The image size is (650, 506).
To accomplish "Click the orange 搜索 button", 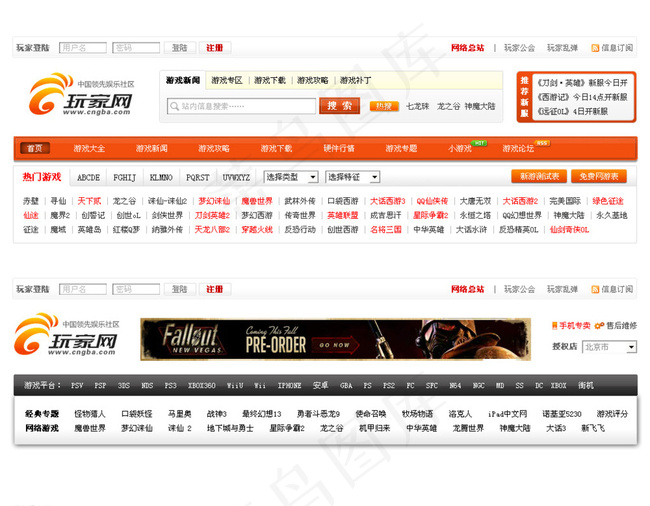I will click(x=340, y=106).
